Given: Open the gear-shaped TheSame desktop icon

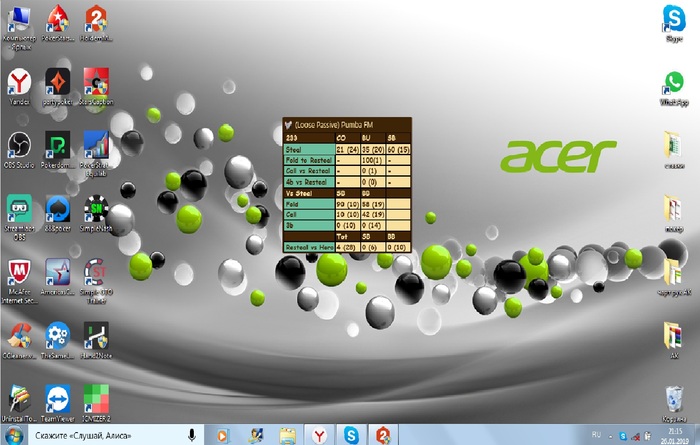Looking at the screenshot, I should pos(58,340).
